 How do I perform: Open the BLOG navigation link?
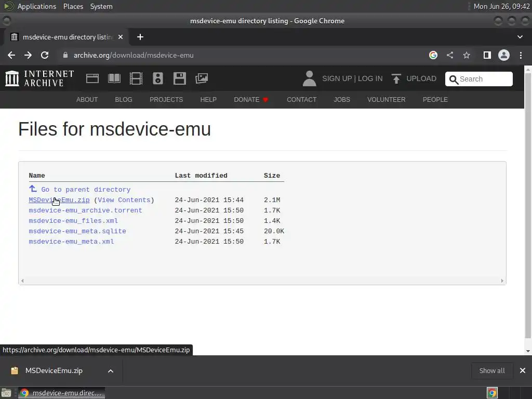124,100
